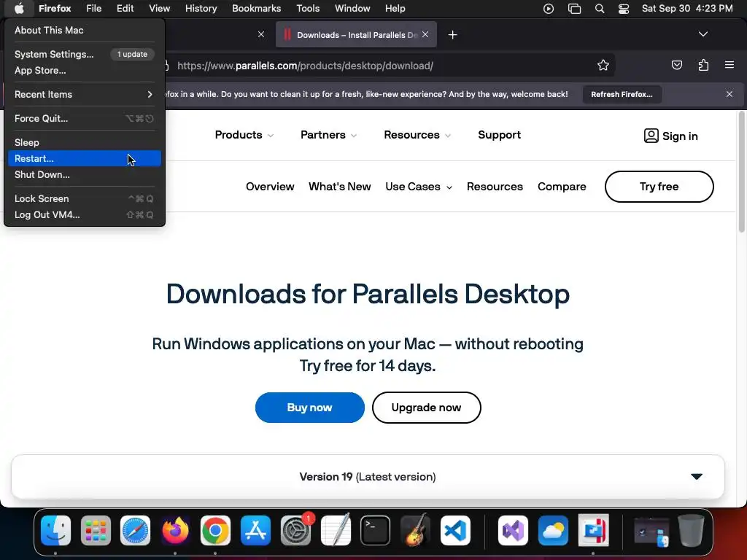Launch Terminal from the Dock
Image resolution: width=747 pixels, height=560 pixels.
[x=376, y=530]
